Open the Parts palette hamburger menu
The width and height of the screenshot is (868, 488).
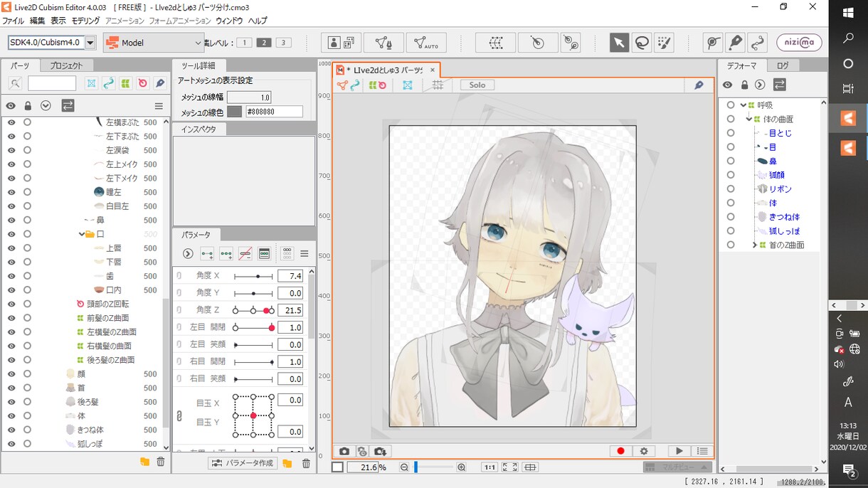coord(159,105)
